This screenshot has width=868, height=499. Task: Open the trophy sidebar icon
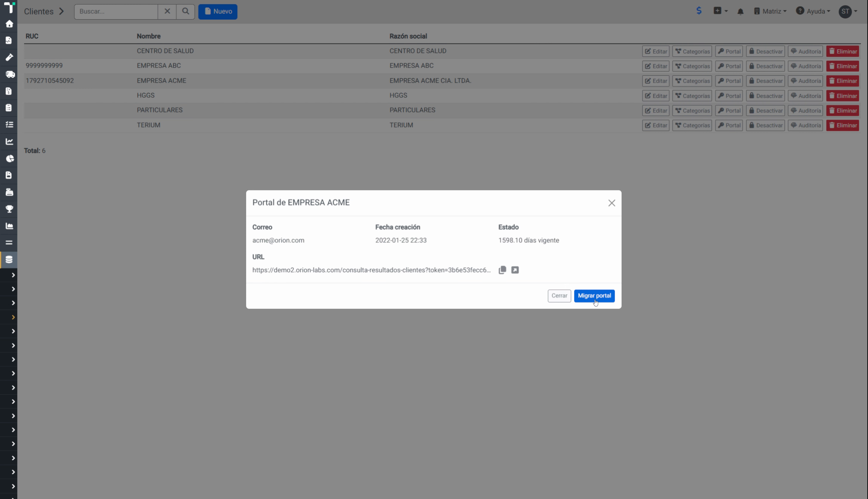[9, 209]
